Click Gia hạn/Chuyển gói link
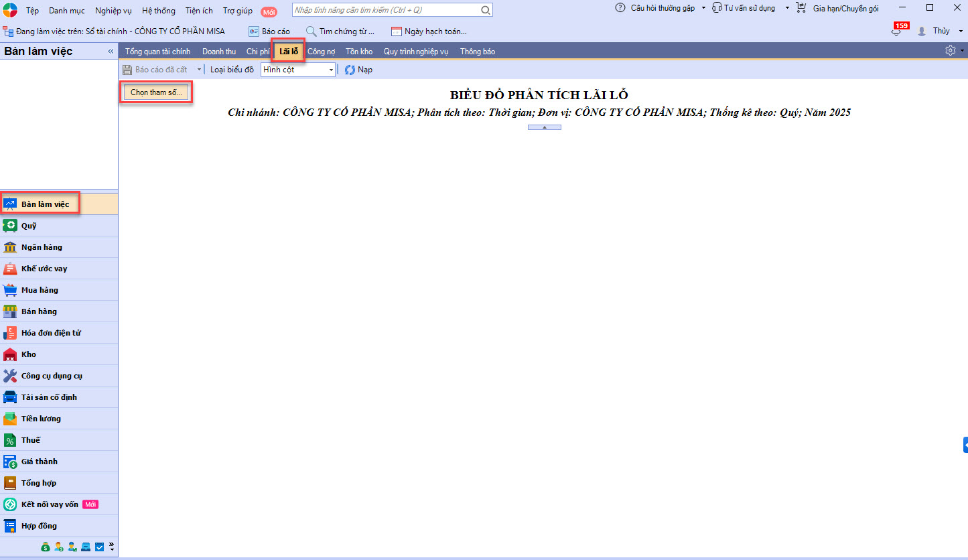The height and width of the screenshot is (560, 968). pyautogui.click(x=845, y=9)
